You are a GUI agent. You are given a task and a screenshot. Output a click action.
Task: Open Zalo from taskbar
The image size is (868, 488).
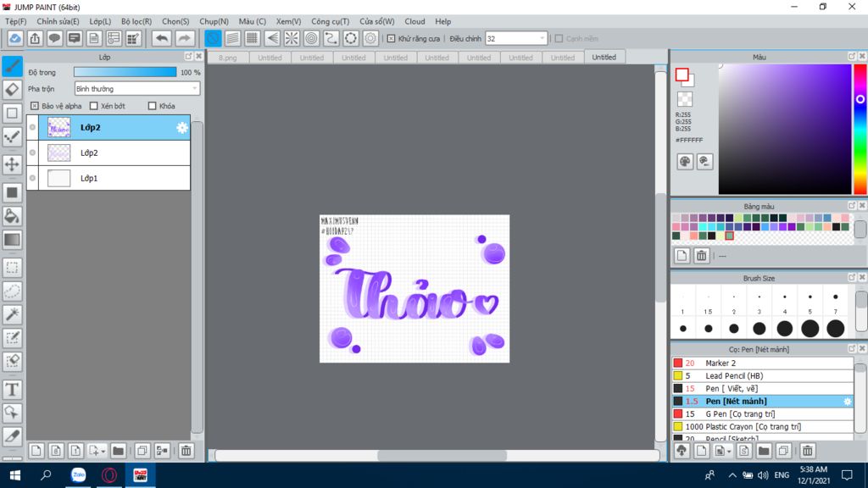point(78,475)
